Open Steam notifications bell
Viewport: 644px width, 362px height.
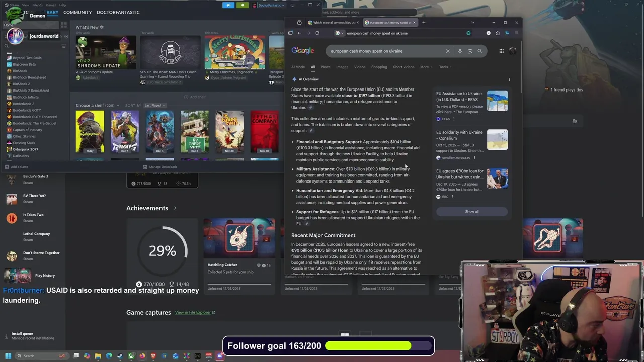point(243,5)
